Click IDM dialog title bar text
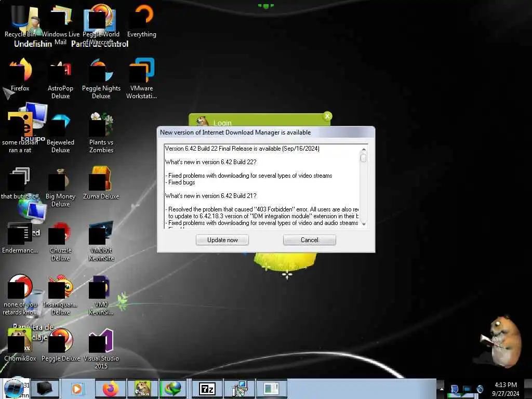Screen dimensions: 532x399 (235, 132)
